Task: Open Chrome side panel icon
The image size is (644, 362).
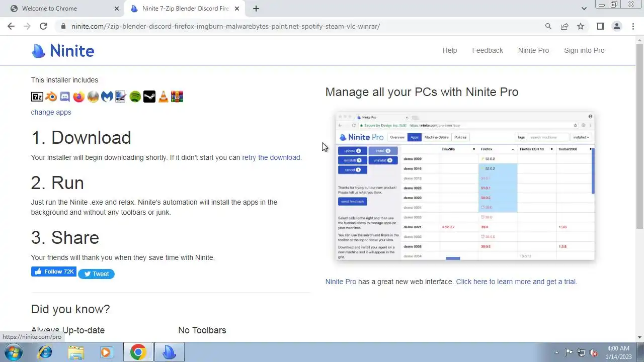Action: point(600,26)
